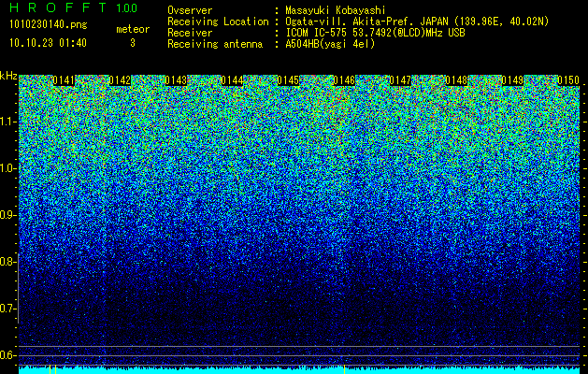Click the Ovserver field label

pyautogui.click(x=190, y=10)
